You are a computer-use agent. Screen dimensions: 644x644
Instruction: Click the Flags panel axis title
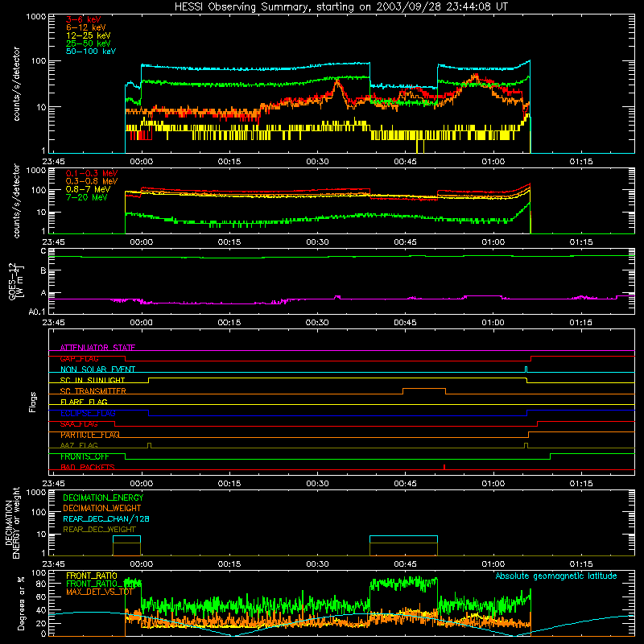[33, 402]
